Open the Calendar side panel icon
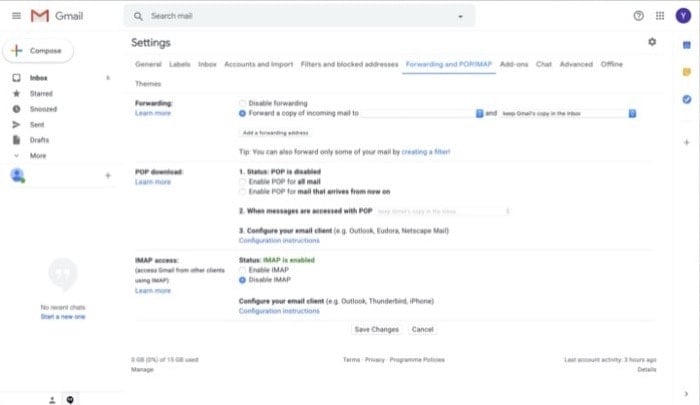 point(687,45)
